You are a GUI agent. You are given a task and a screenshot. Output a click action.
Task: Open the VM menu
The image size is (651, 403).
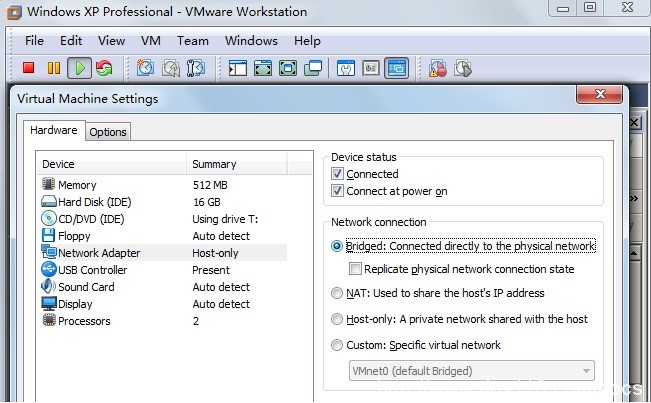pos(151,41)
